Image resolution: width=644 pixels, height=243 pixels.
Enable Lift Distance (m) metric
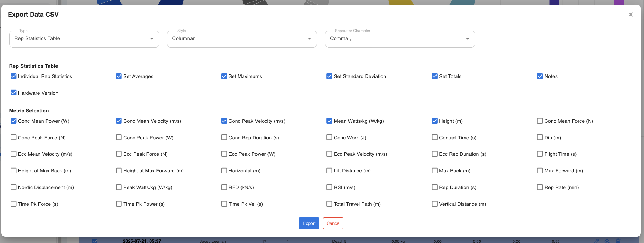point(329,171)
